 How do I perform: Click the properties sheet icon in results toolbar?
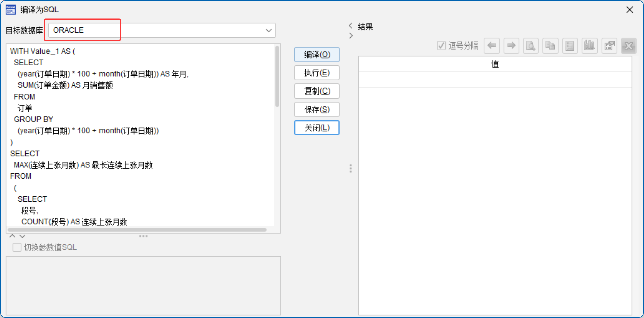tap(609, 46)
